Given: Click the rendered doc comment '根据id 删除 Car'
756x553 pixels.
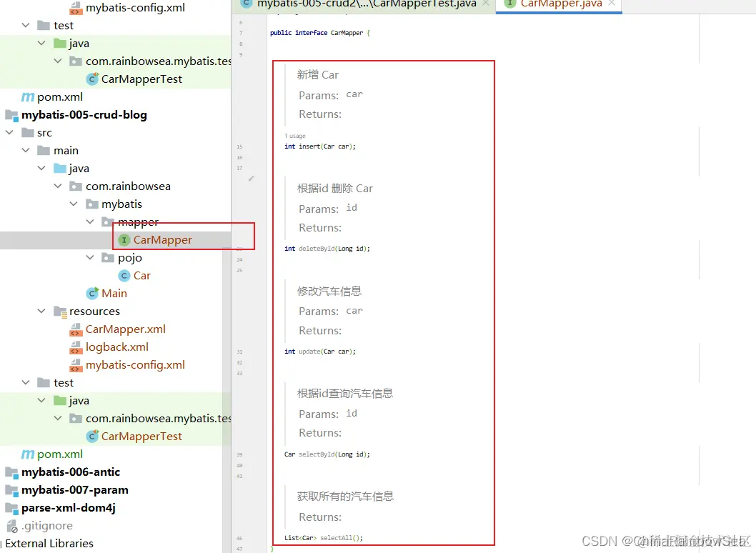Looking at the screenshot, I should click(x=334, y=189).
